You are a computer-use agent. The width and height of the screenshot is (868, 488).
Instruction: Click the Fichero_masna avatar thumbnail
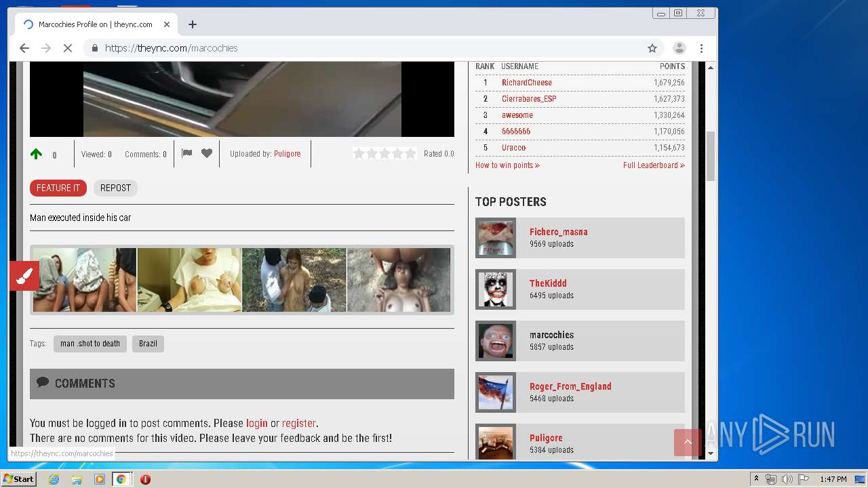click(496, 238)
